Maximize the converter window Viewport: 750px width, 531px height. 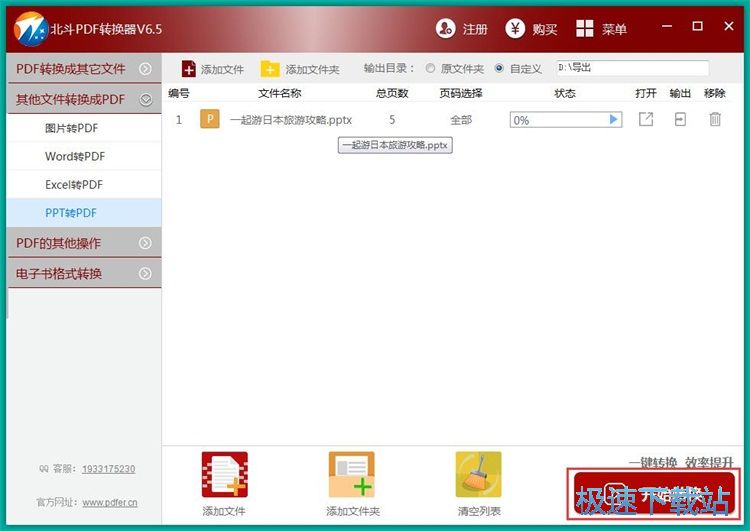(x=697, y=26)
